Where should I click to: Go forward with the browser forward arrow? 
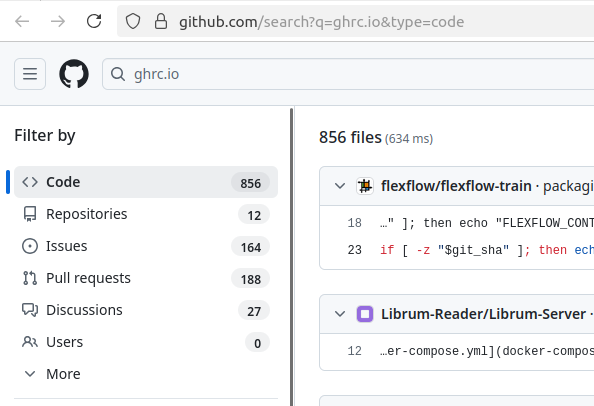[x=58, y=22]
